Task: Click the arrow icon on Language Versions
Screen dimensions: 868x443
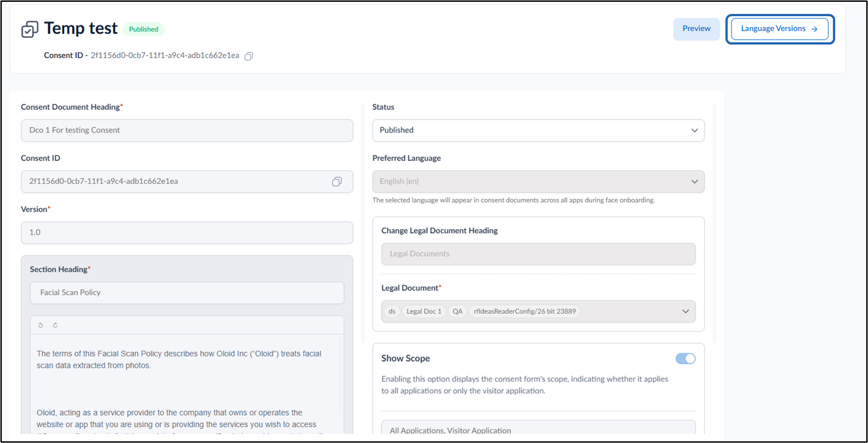Action: click(x=814, y=29)
